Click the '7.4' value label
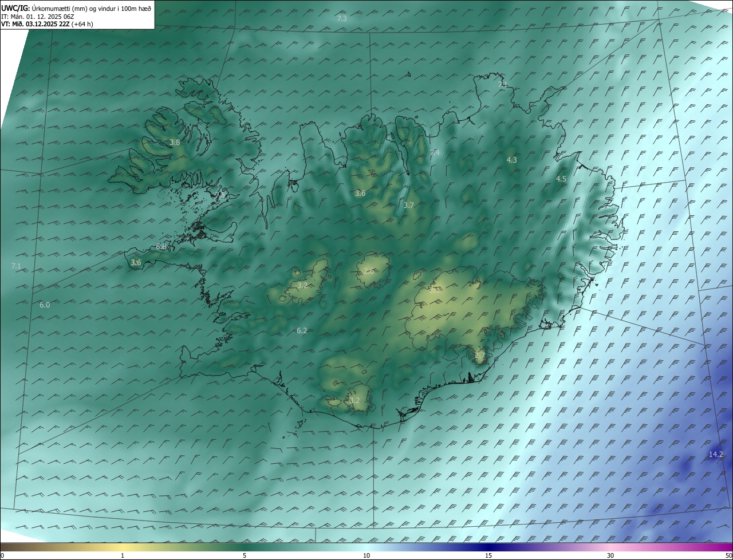Image resolution: width=733 pixels, height=560 pixels. [435, 152]
